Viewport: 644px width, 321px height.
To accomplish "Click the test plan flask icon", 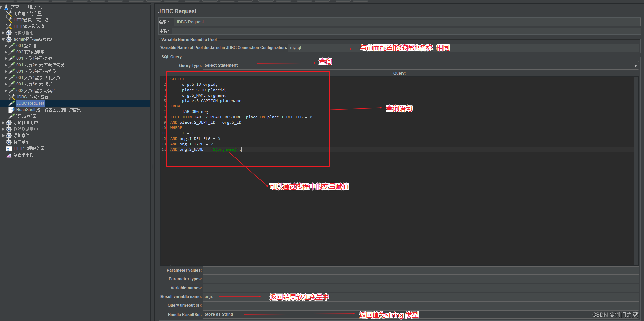I will (x=6, y=7).
